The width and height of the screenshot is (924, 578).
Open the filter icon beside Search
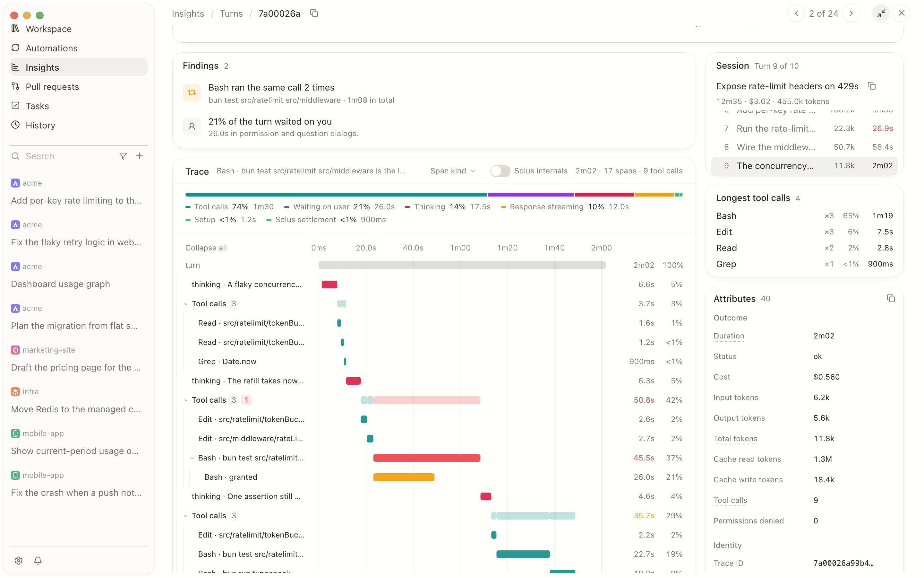(123, 156)
